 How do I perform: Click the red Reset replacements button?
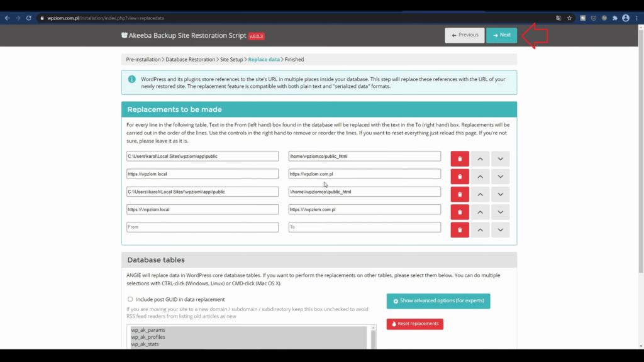pos(414,324)
